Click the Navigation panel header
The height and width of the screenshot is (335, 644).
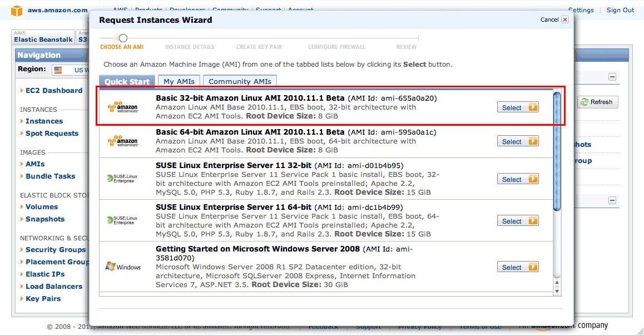pyautogui.click(x=52, y=55)
